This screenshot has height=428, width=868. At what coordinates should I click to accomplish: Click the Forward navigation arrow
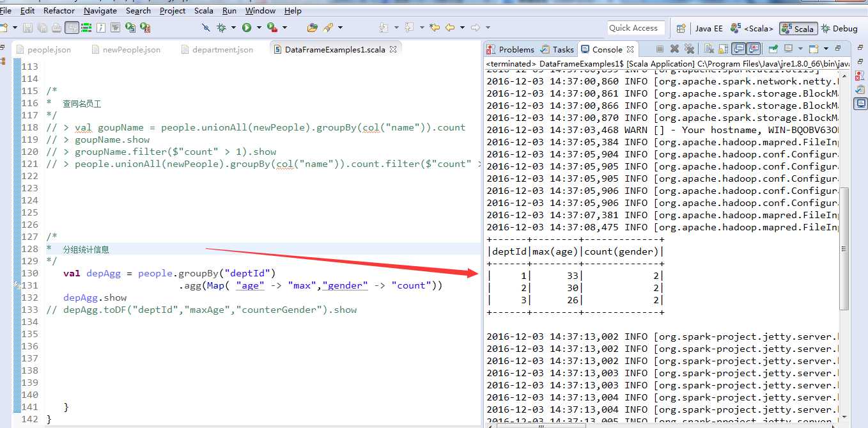point(475,28)
